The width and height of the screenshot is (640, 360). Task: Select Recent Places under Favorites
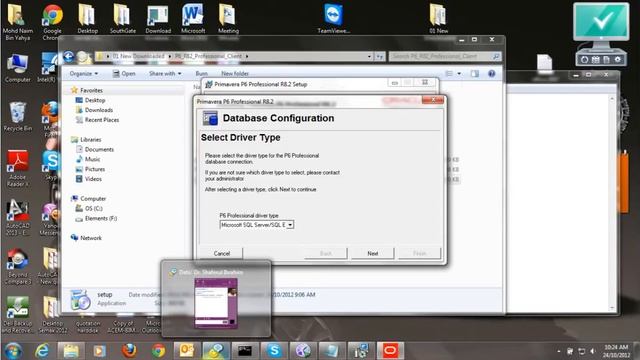pyautogui.click(x=102, y=120)
